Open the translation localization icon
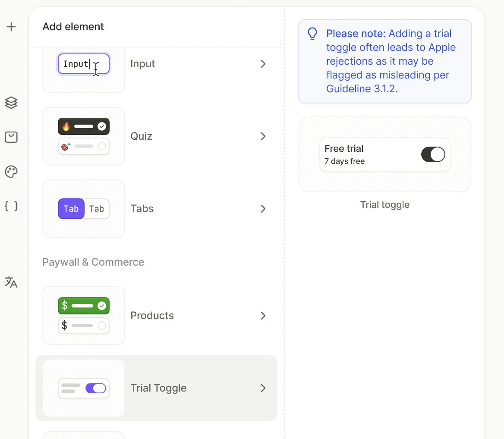 11,282
